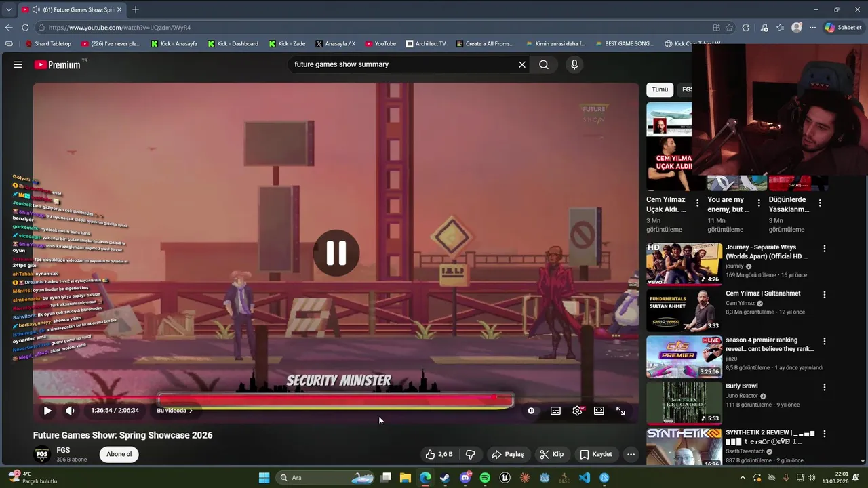Click the YouTube search magnifier button
The width and height of the screenshot is (868, 488).
click(544, 64)
